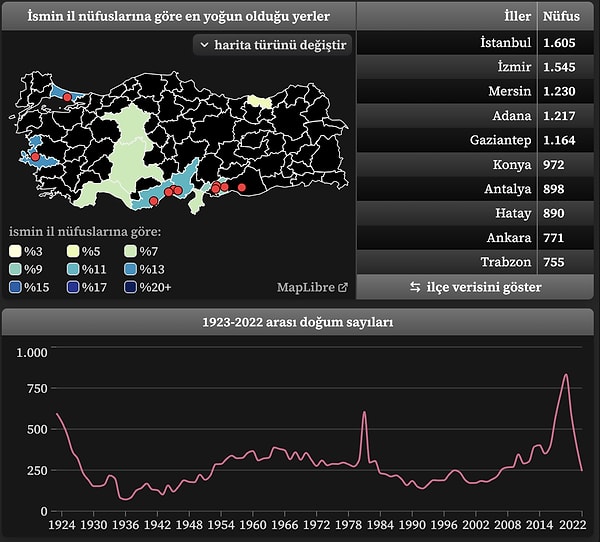Select the Gaziantep row in the table
The height and width of the screenshot is (542, 600).
pyautogui.click(x=475, y=140)
